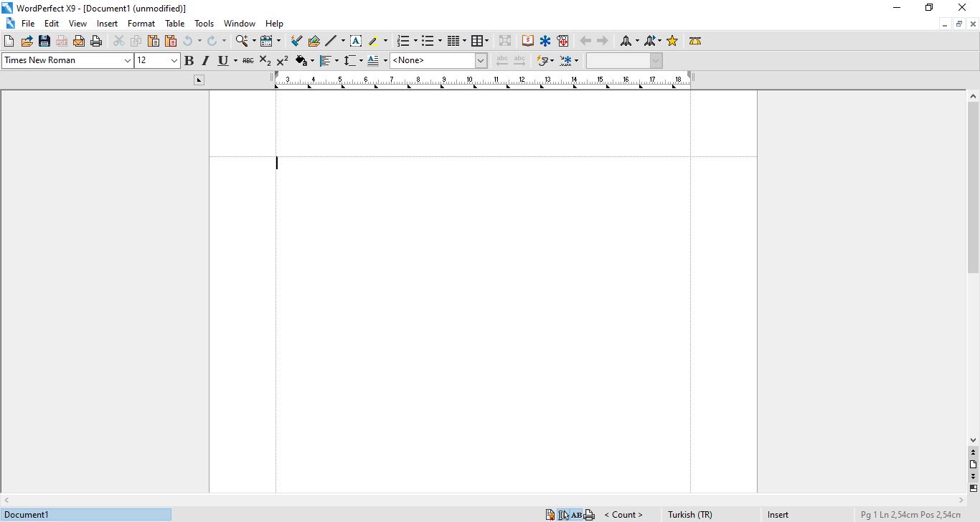The height and width of the screenshot is (522, 980).
Task: Expand the justification alignment dropdown
Action: point(336,60)
